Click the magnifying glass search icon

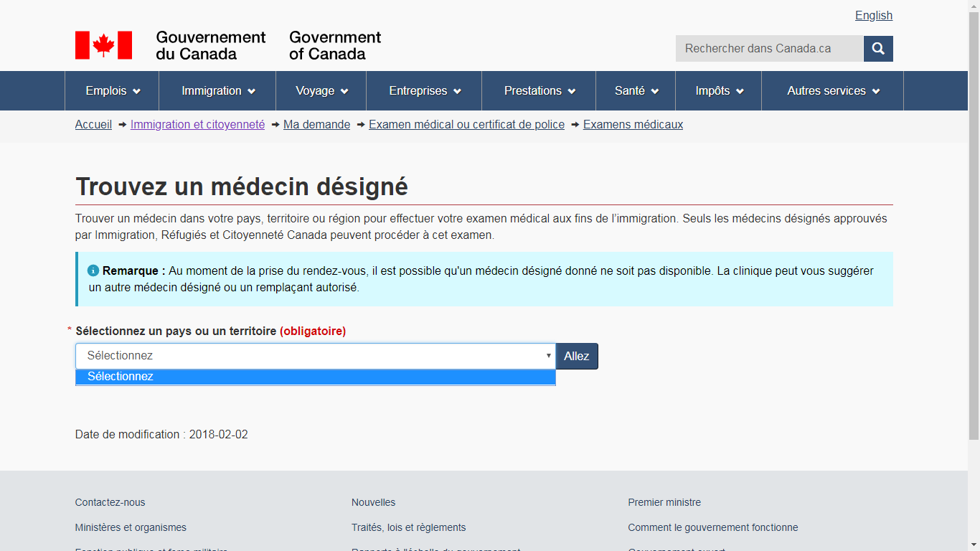tap(878, 49)
